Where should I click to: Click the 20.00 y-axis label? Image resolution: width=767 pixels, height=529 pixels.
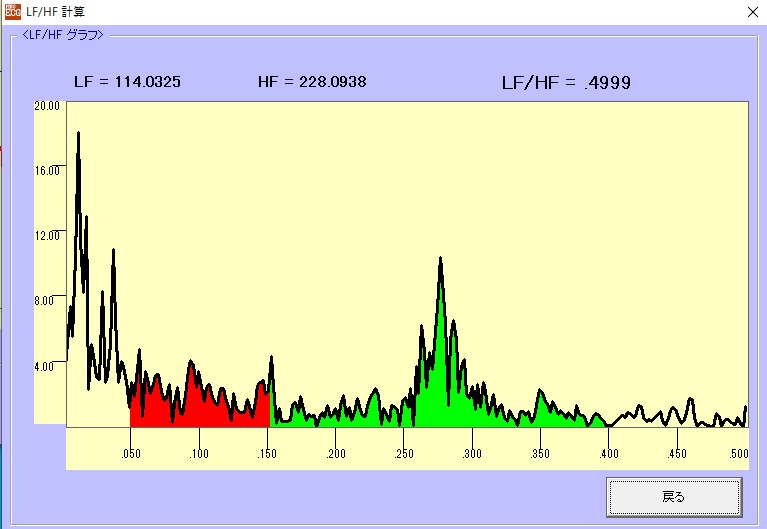pyautogui.click(x=47, y=105)
